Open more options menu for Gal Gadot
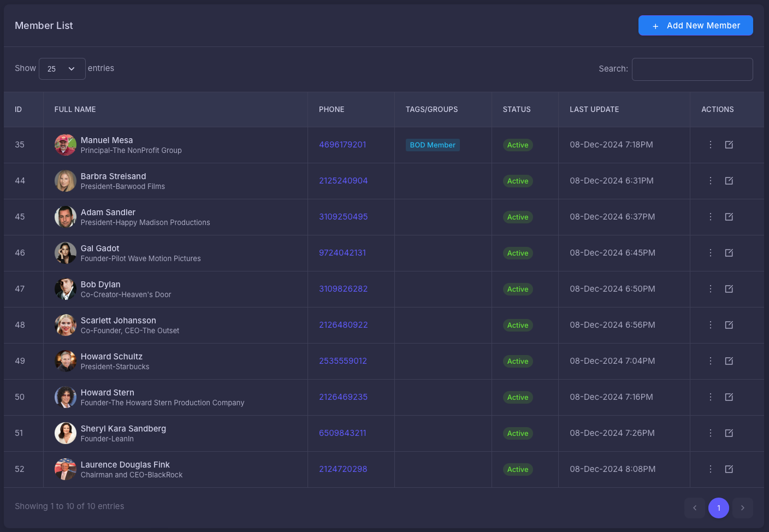769x532 pixels. click(x=710, y=253)
